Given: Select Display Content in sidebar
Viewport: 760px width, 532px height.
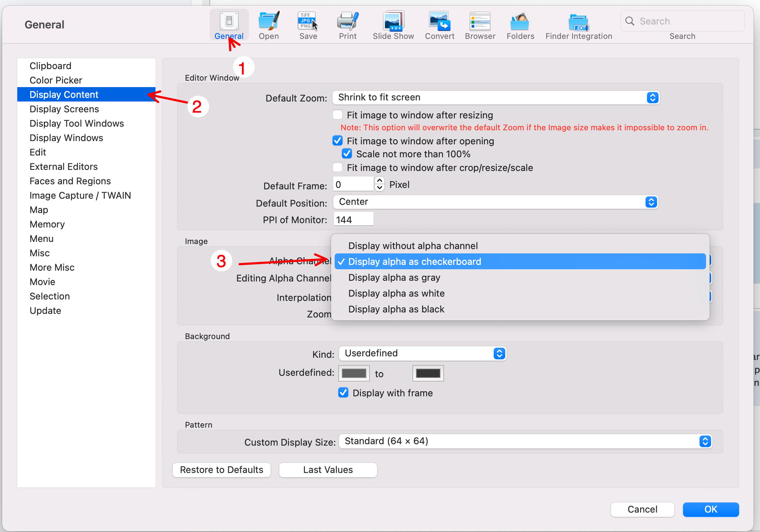Looking at the screenshot, I should point(63,94).
